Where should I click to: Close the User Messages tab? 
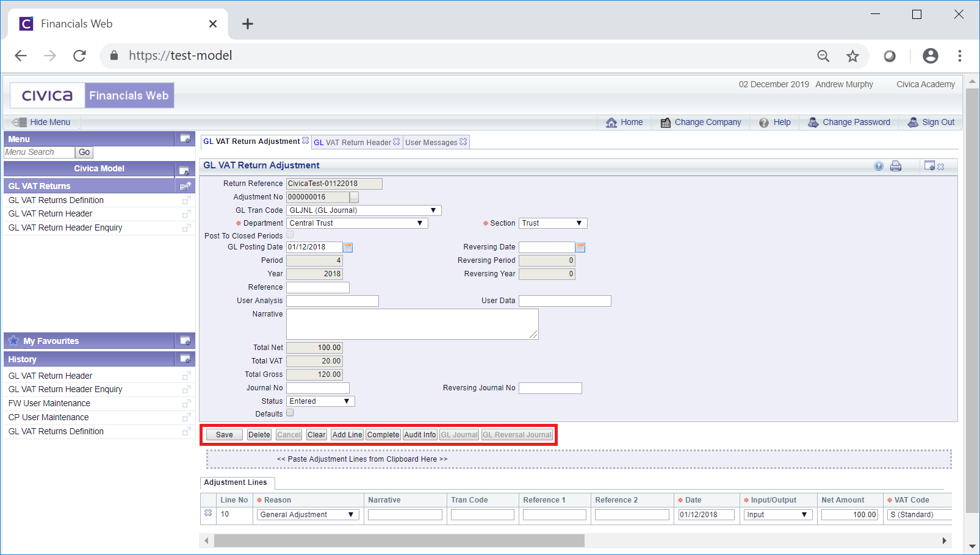(463, 141)
